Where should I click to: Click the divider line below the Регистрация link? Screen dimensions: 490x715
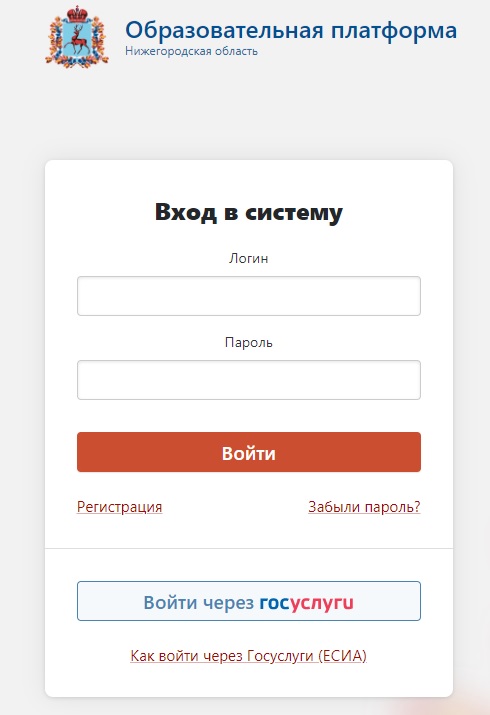pos(249,548)
